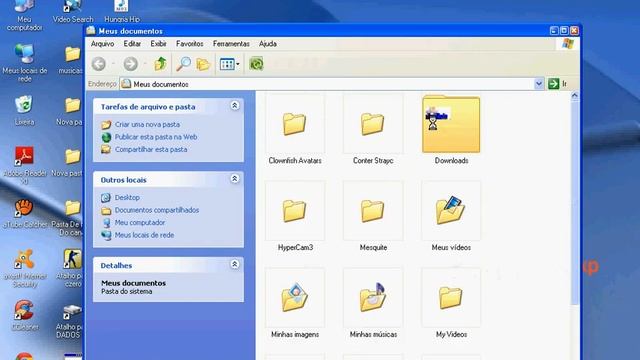Open the Arquivo menu

pos(102,44)
